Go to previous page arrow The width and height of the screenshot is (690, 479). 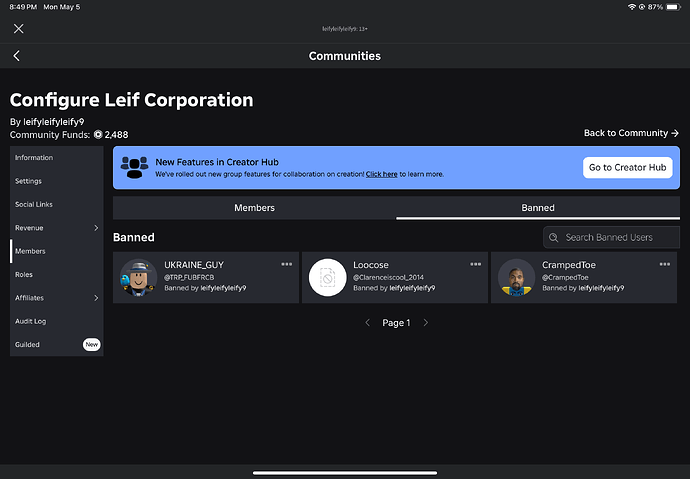click(x=367, y=323)
